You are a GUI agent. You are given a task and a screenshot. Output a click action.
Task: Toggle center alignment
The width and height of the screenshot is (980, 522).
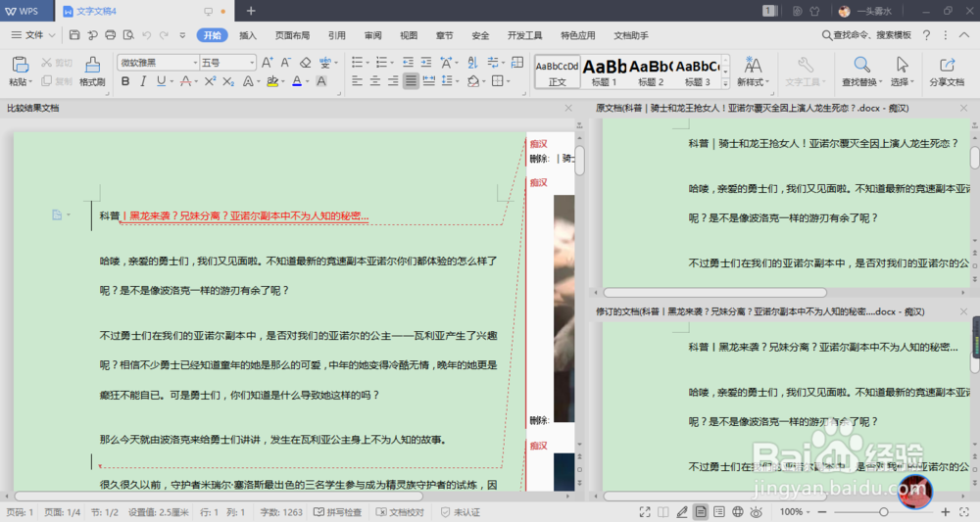pos(375,81)
